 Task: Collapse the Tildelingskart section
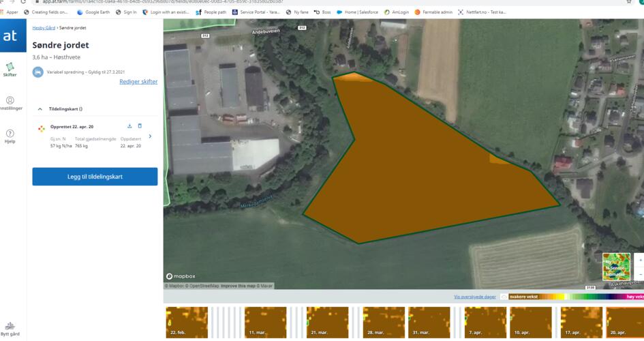40,109
